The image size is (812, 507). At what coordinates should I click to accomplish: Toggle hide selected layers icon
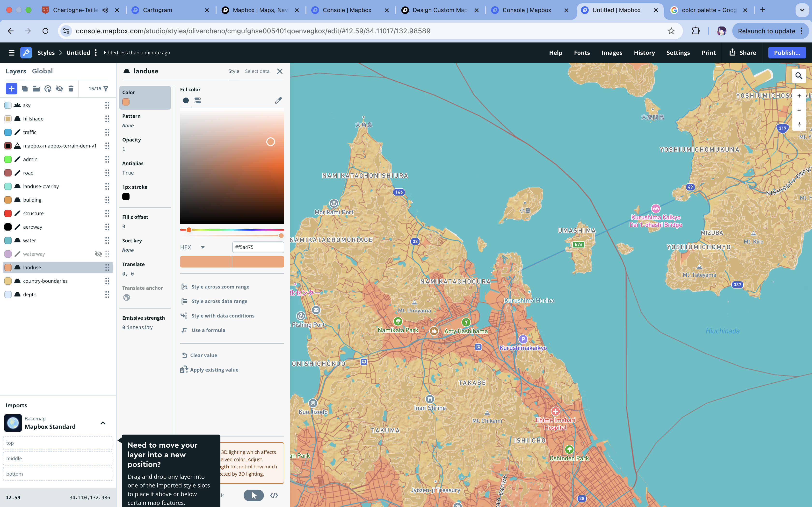[59, 89]
